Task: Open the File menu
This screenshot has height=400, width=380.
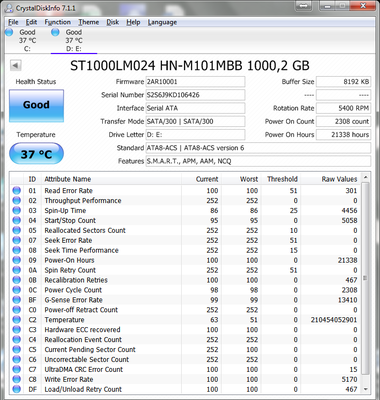Action: pos(13,22)
